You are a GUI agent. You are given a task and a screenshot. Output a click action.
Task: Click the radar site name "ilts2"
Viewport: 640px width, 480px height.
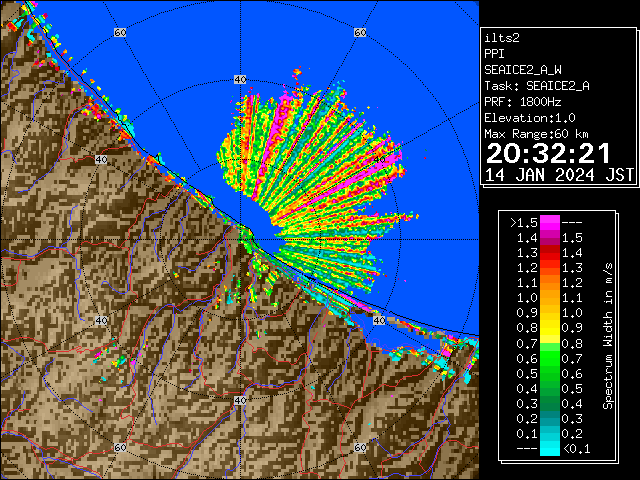tap(502, 38)
